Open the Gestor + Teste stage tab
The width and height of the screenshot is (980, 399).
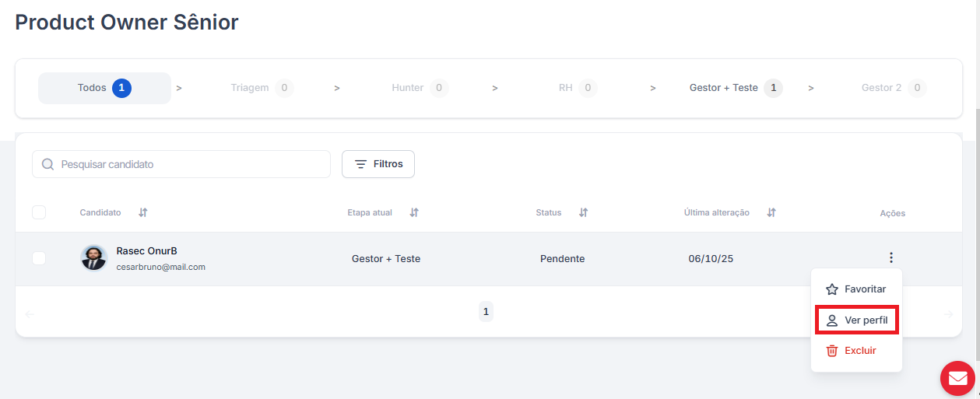pos(735,88)
